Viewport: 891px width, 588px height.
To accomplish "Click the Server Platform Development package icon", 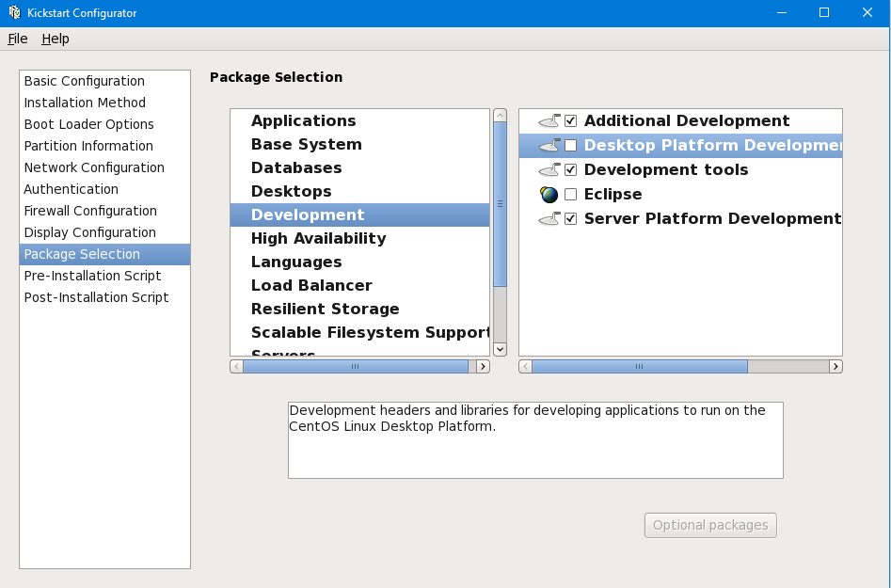I will [549, 218].
